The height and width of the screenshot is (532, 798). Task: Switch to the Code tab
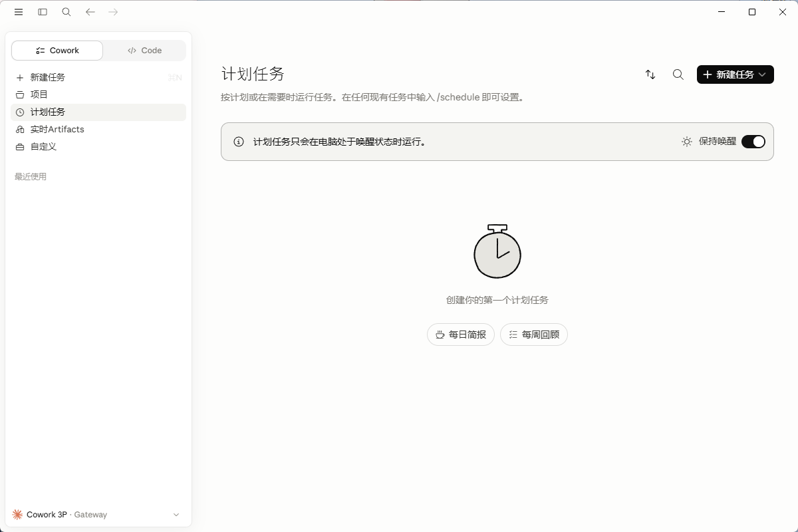[x=144, y=51]
